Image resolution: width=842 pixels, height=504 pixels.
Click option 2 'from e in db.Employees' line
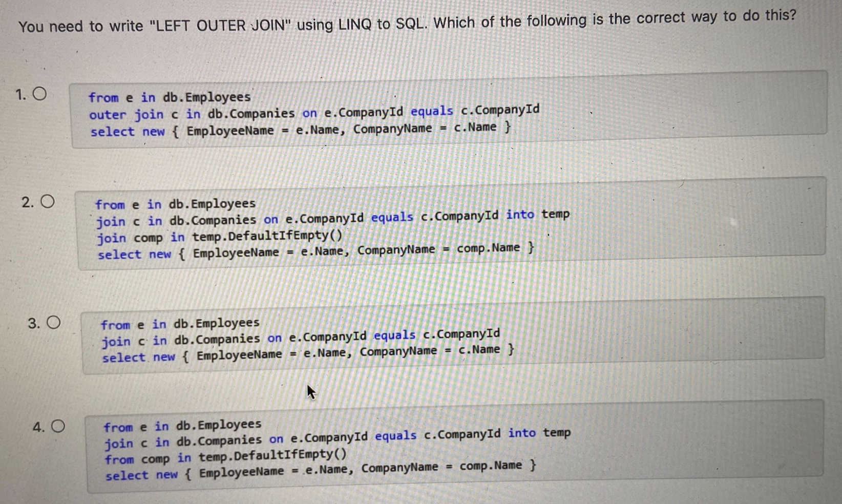(x=175, y=204)
